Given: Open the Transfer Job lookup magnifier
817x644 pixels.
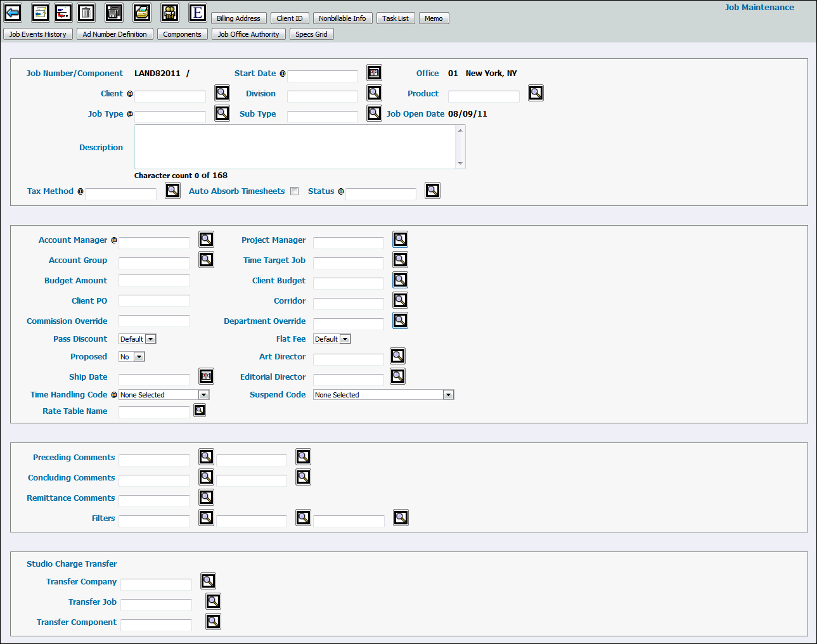Looking at the screenshot, I should coord(213,601).
